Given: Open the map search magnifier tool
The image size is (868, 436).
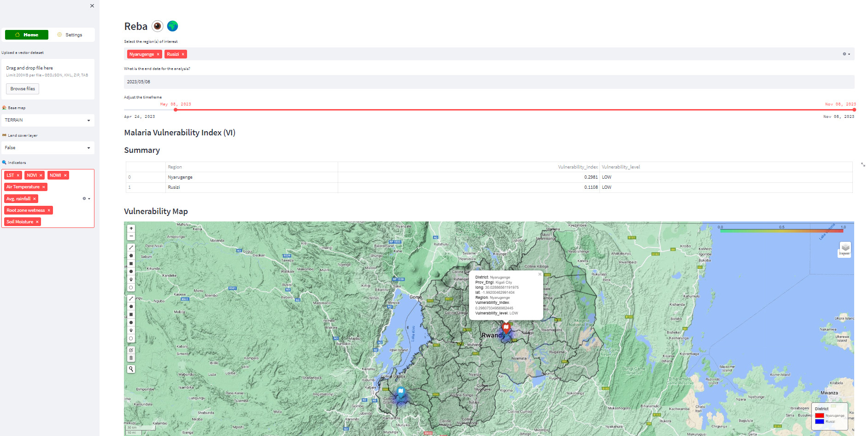Looking at the screenshot, I should 131,369.
